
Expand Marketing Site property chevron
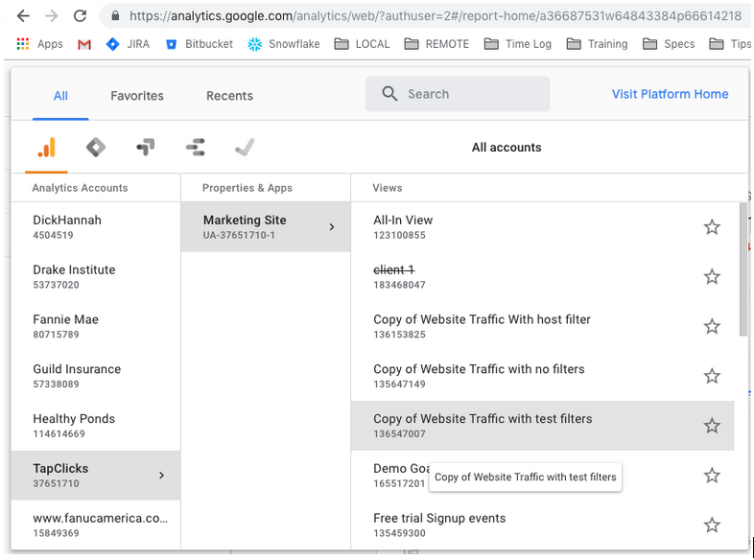[x=332, y=227]
